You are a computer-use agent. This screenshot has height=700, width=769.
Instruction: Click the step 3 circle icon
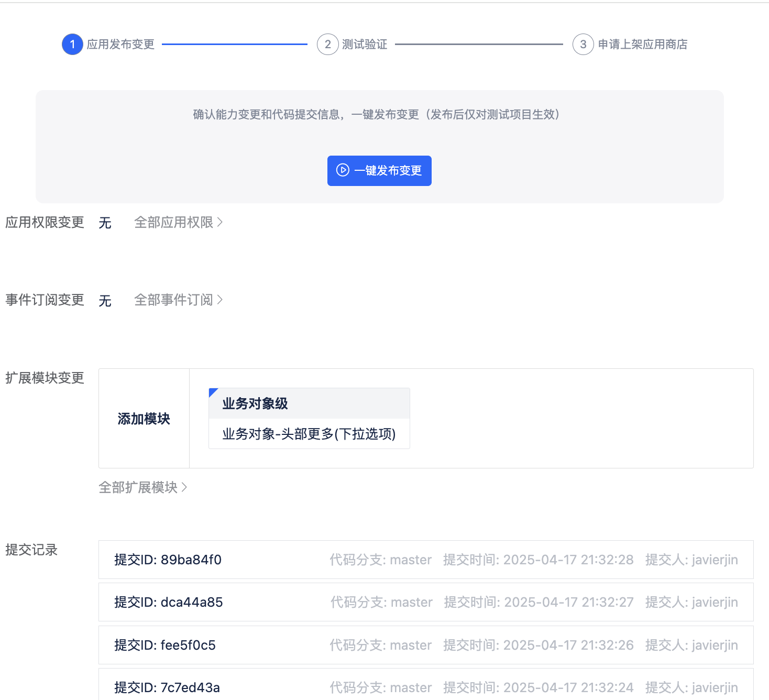point(583,45)
